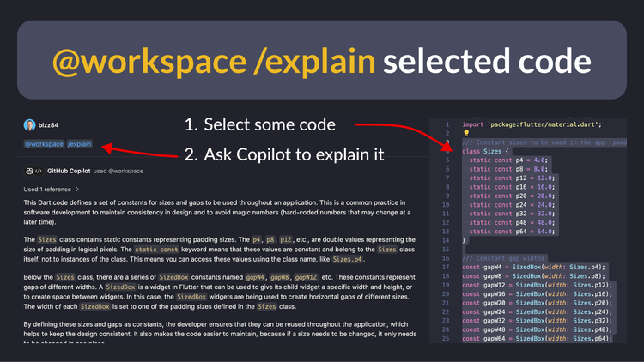This screenshot has width=644, height=362.
Task: Click the 'static const p12 = 12.0;' line
Action: click(x=512, y=178)
